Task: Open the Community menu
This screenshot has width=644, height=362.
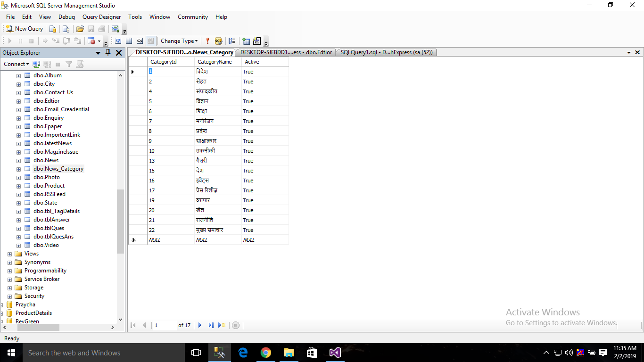Action: (193, 16)
